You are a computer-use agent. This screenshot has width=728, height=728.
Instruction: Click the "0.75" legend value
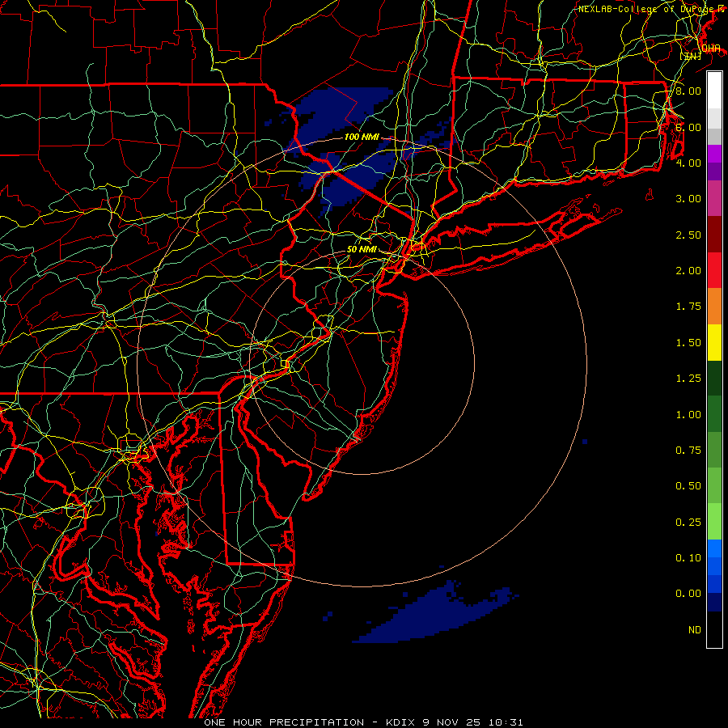pyautogui.click(x=688, y=451)
